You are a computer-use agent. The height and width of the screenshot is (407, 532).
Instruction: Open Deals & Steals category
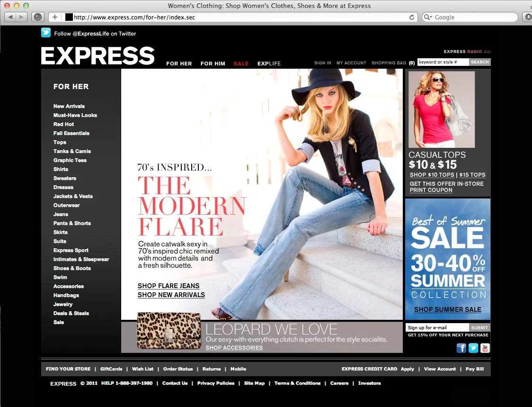point(71,313)
